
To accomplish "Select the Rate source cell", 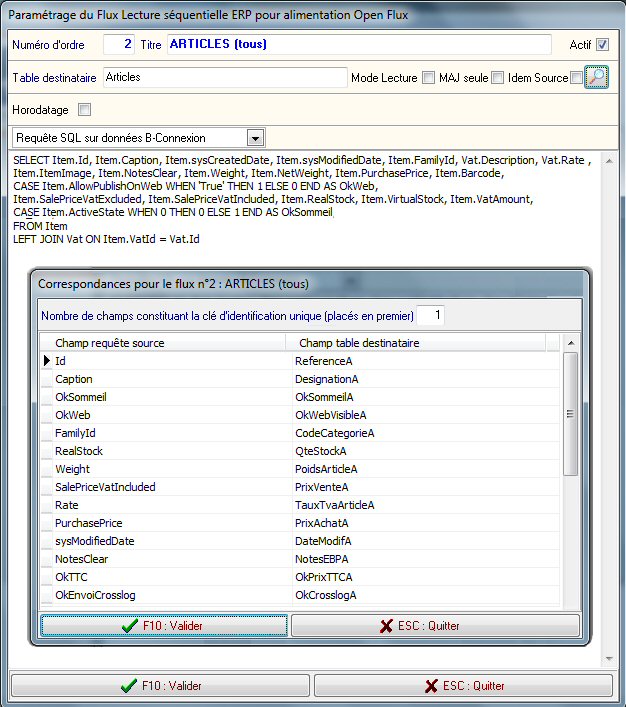I will coord(172,505).
